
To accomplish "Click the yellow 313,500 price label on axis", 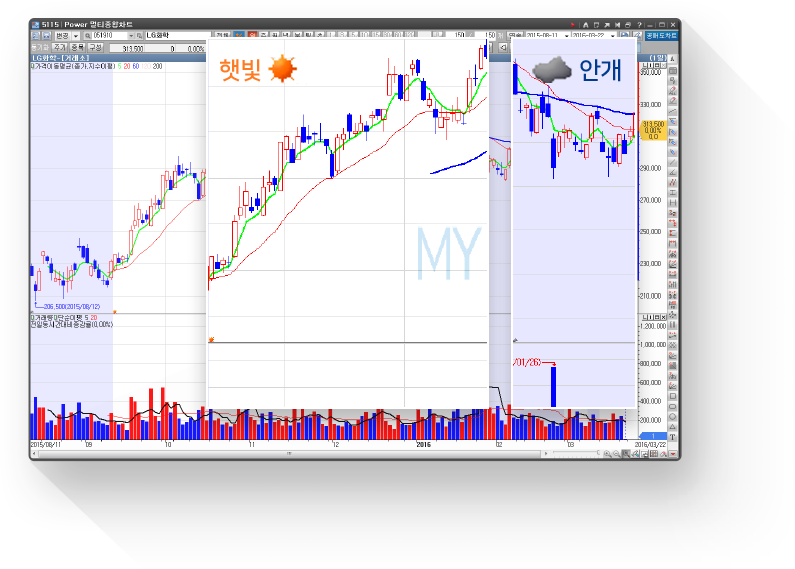I will [x=653, y=130].
